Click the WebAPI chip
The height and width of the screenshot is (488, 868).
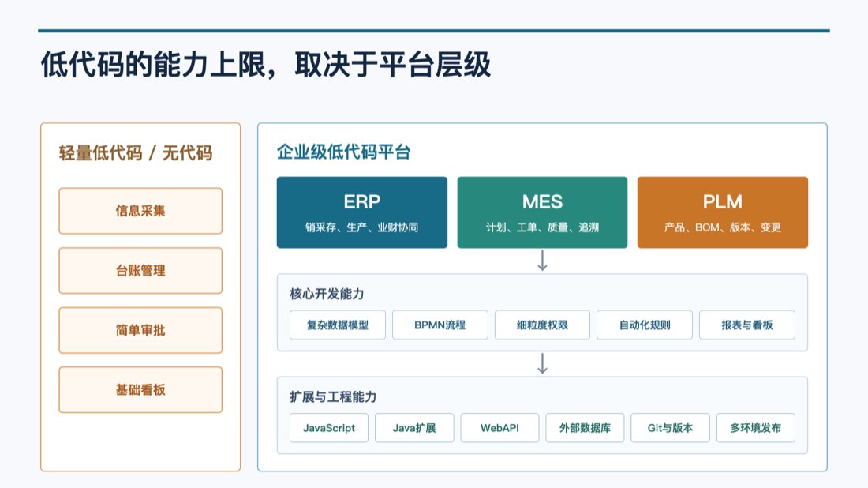(x=499, y=428)
